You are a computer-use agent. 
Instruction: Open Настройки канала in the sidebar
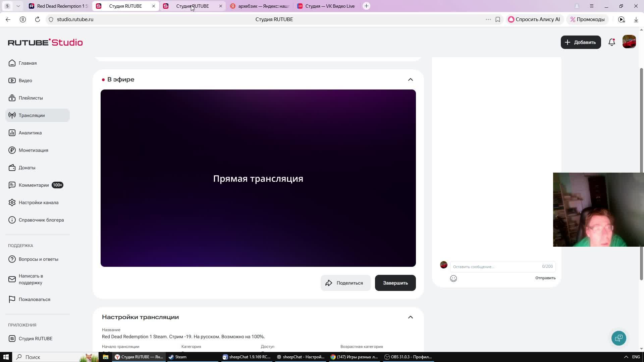coord(38,202)
